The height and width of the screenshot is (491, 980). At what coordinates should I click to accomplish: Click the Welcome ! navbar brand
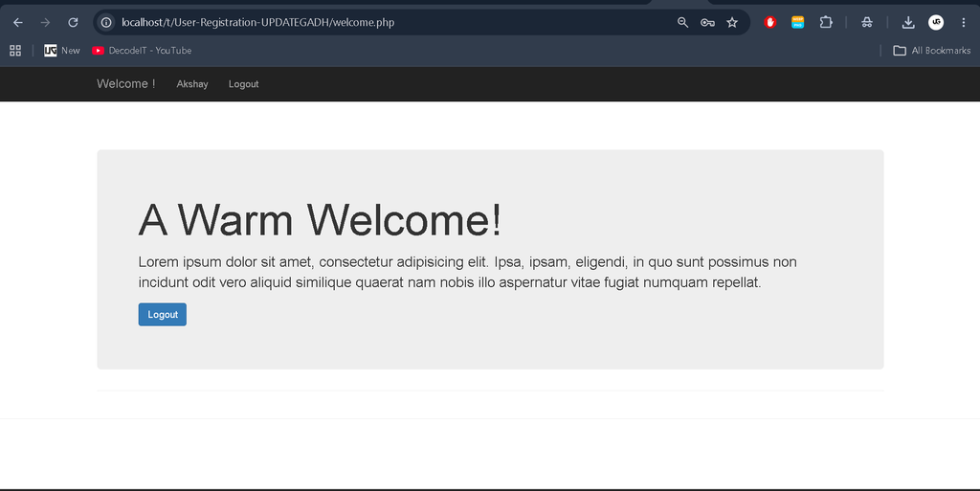[x=126, y=83]
